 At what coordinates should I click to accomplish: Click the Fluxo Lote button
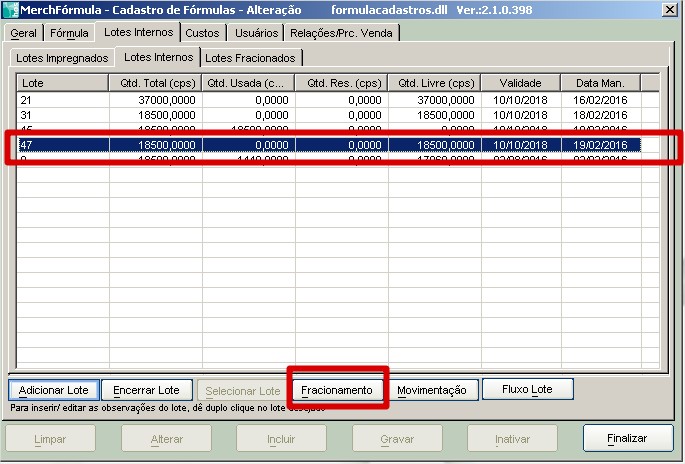528,389
